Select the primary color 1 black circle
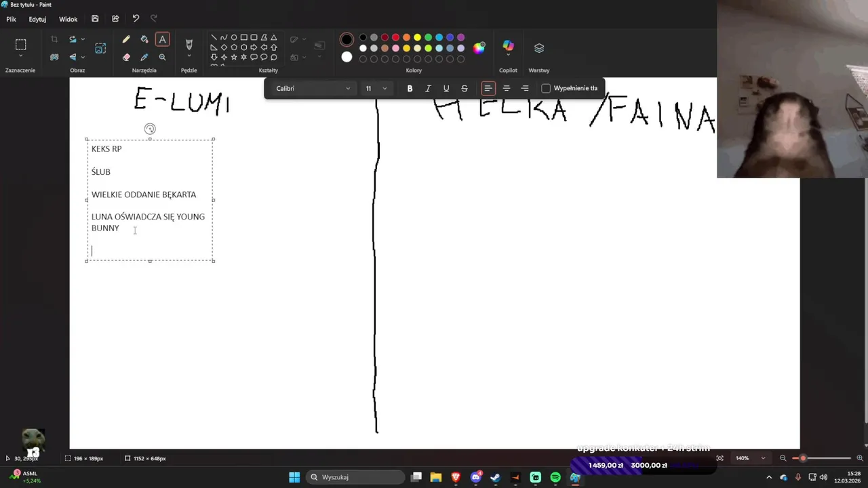The height and width of the screenshot is (488, 868). click(x=347, y=39)
